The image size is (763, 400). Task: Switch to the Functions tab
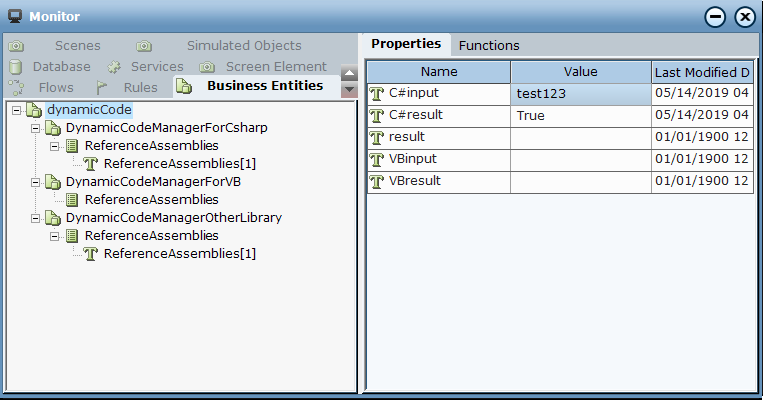[x=489, y=45]
